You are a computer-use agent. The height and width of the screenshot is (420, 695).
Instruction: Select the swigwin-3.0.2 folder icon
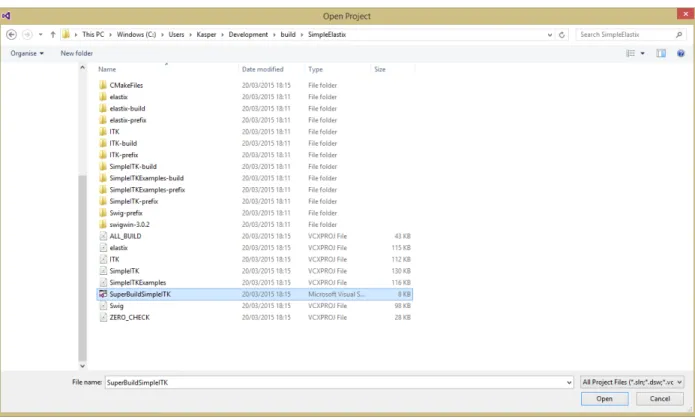(x=103, y=224)
